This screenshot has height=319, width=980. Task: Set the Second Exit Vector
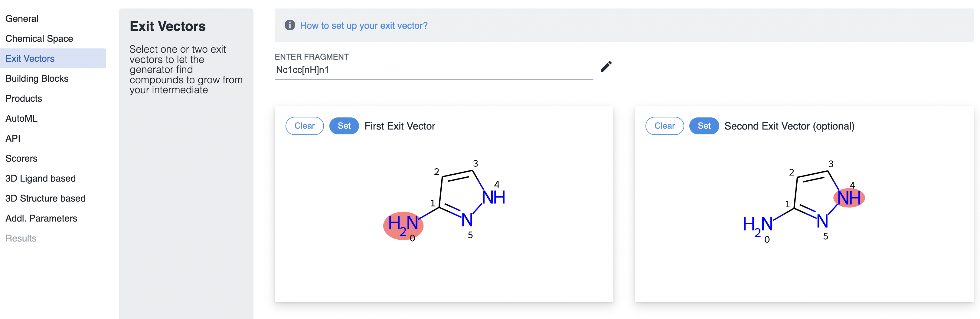(704, 126)
